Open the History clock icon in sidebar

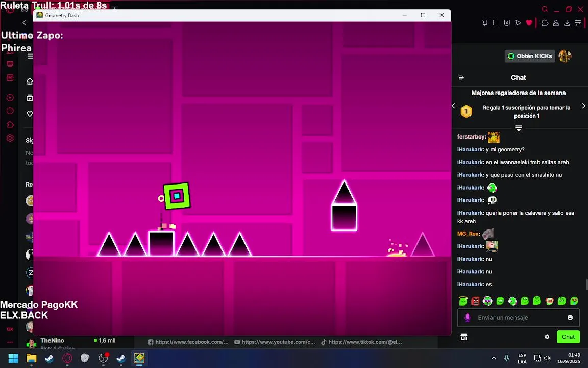point(10,111)
